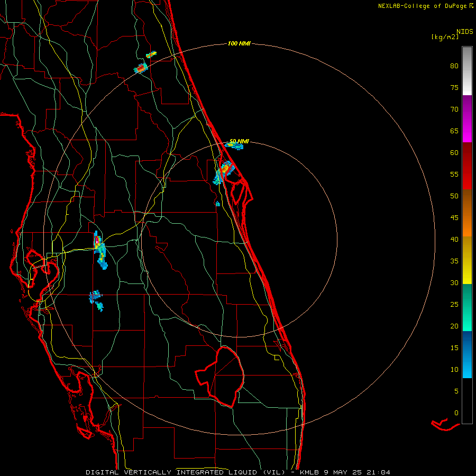The image size is (476, 476).
Task: Click the gray-white top segment of color bar
Action: coord(467,71)
